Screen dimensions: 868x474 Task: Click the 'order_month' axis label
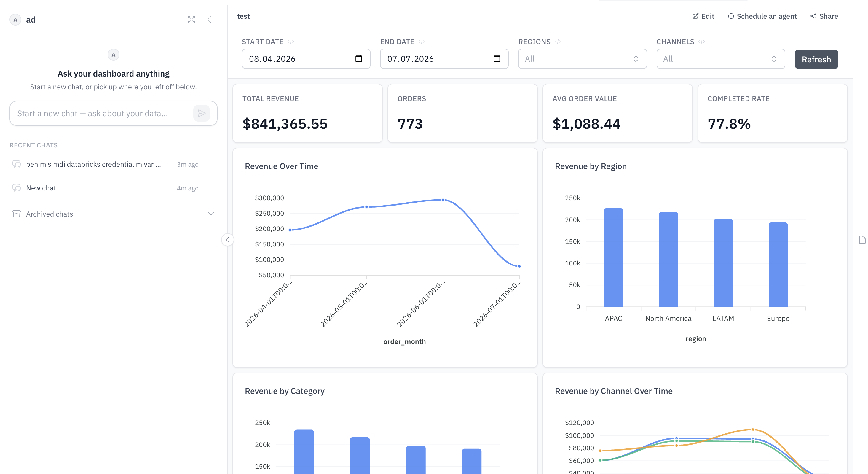point(404,341)
